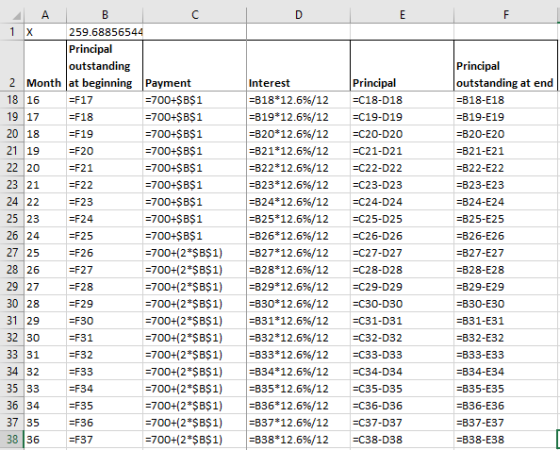Select cell with formula =B27*12.6%/12
Screen dimensions: 560x450
coord(299,253)
